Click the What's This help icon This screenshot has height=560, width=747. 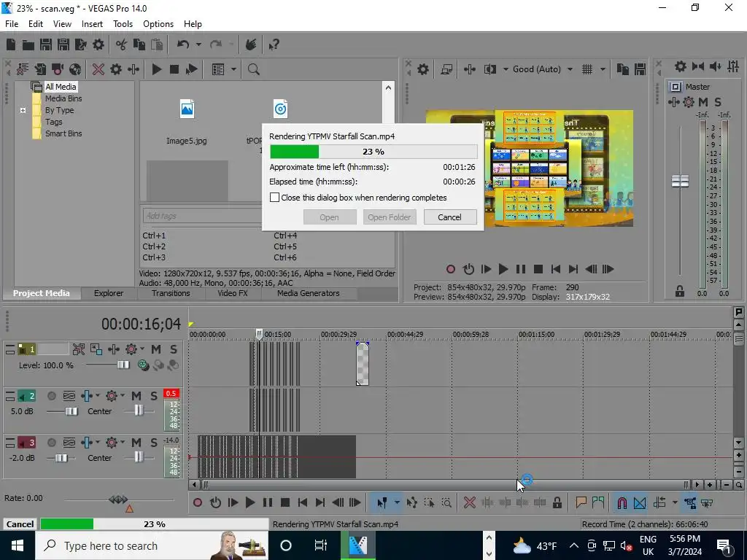274,44
